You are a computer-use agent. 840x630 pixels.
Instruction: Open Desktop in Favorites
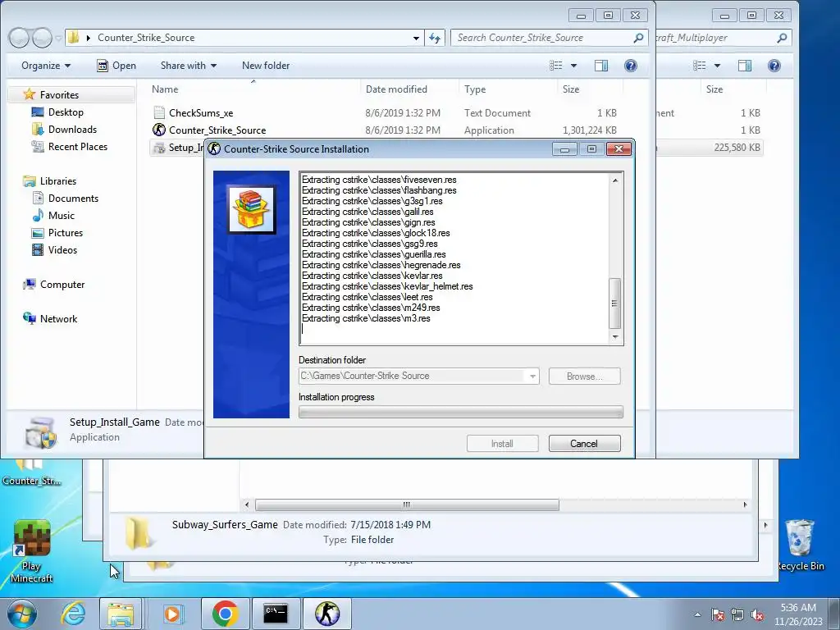click(66, 112)
